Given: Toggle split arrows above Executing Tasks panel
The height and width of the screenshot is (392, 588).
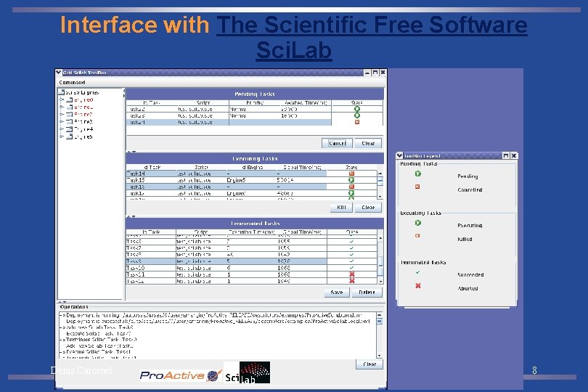Looking at the screenshot, I should point(131,152).
